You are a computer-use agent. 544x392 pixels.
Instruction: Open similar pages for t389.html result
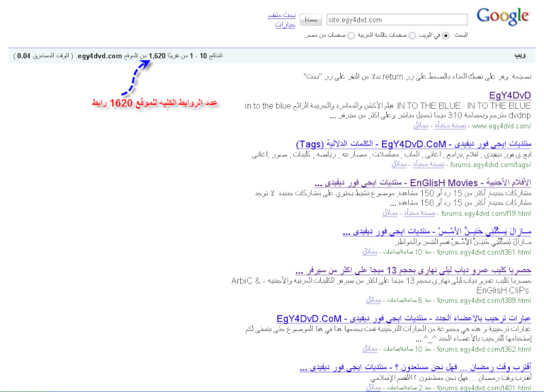(x=373, y=300)
